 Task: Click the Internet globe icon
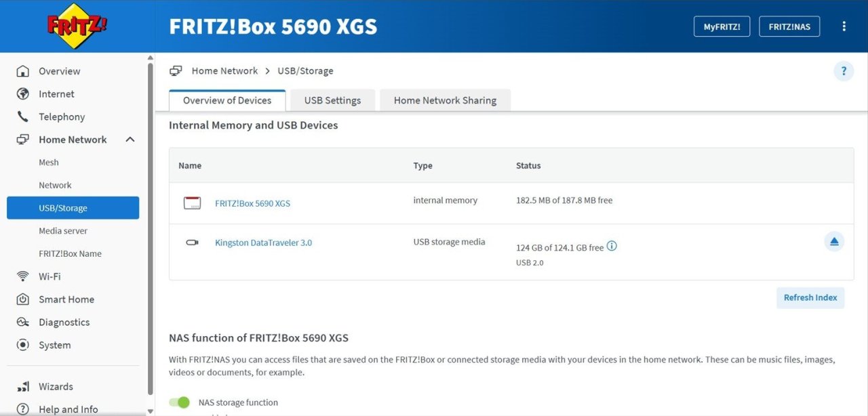pos(23,94)
